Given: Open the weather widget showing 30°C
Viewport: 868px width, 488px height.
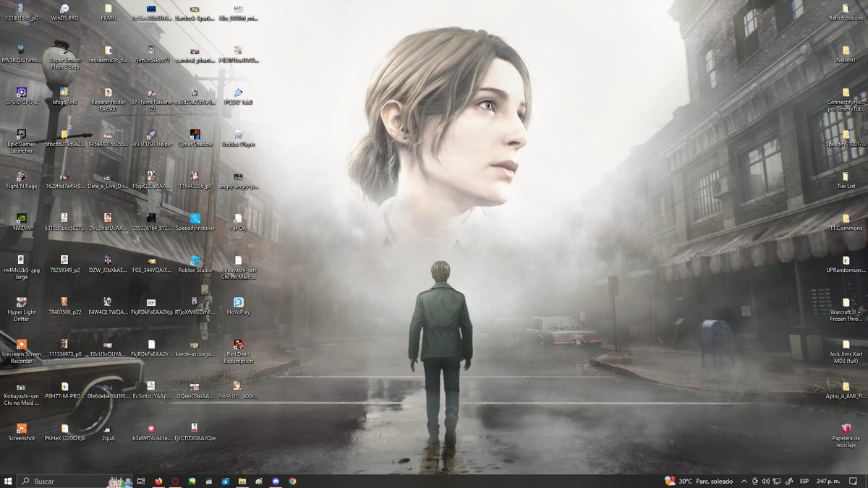Looking at the screenshot, I should click(x=699, y=481).
